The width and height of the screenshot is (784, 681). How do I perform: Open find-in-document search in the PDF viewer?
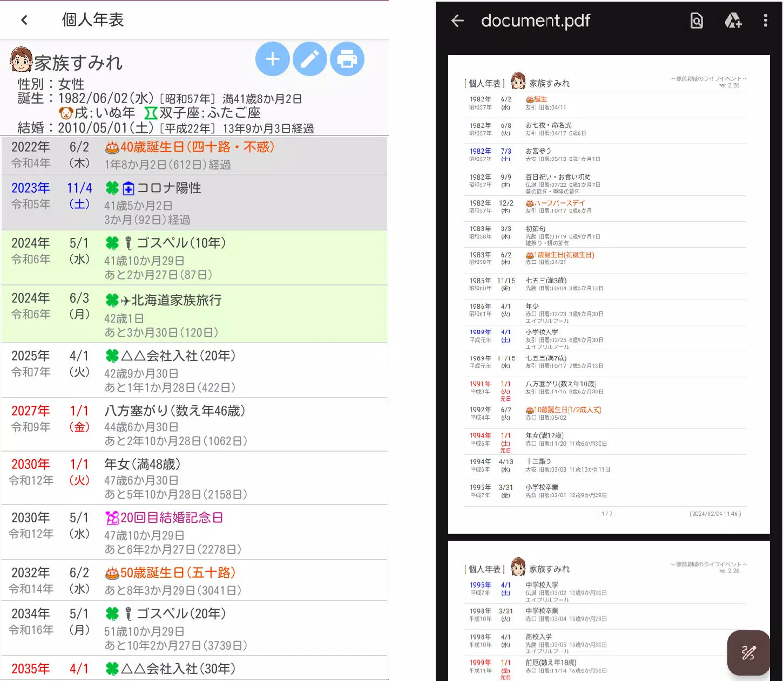click(x=697, y=21)
